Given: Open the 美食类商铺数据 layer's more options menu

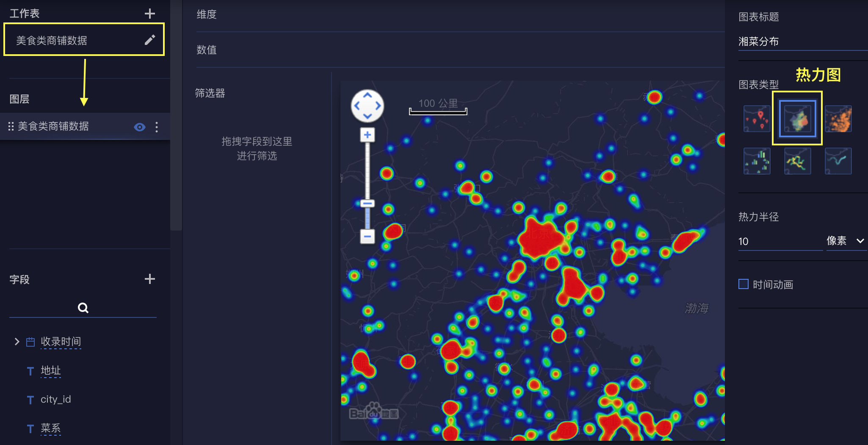Looking at the screenshot, I should point(157,127).
